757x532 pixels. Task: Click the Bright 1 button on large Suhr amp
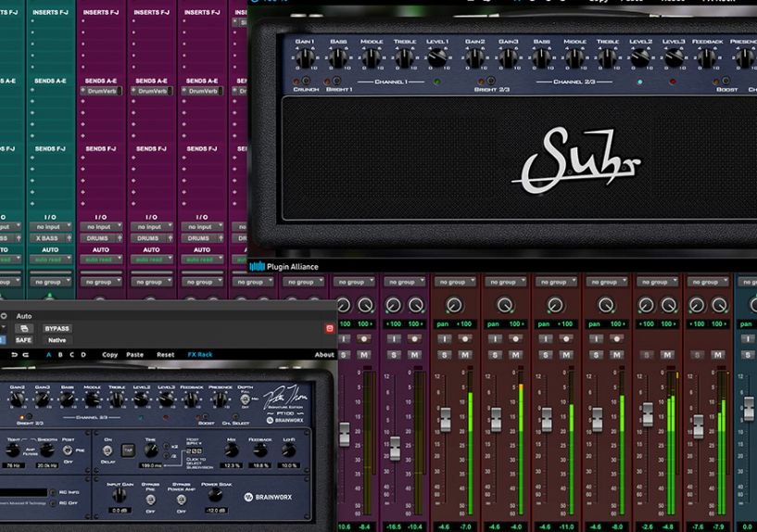(x=336, y=81)
